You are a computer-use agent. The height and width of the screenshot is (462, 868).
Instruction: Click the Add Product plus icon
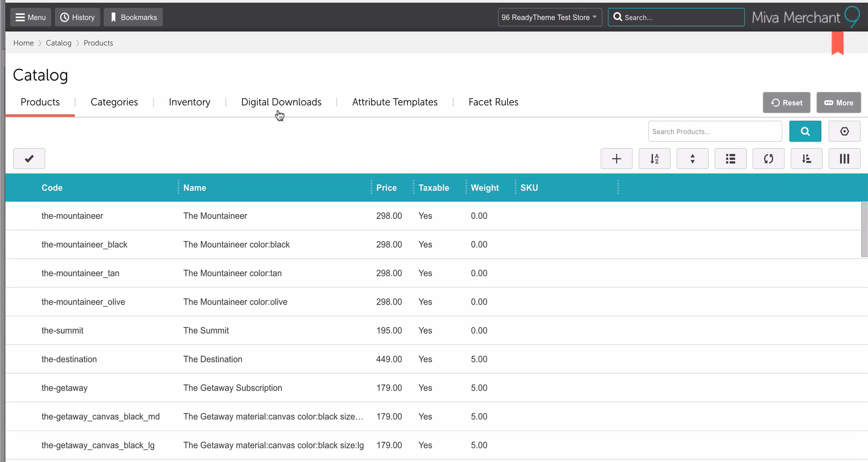click(x=617, y=158)
